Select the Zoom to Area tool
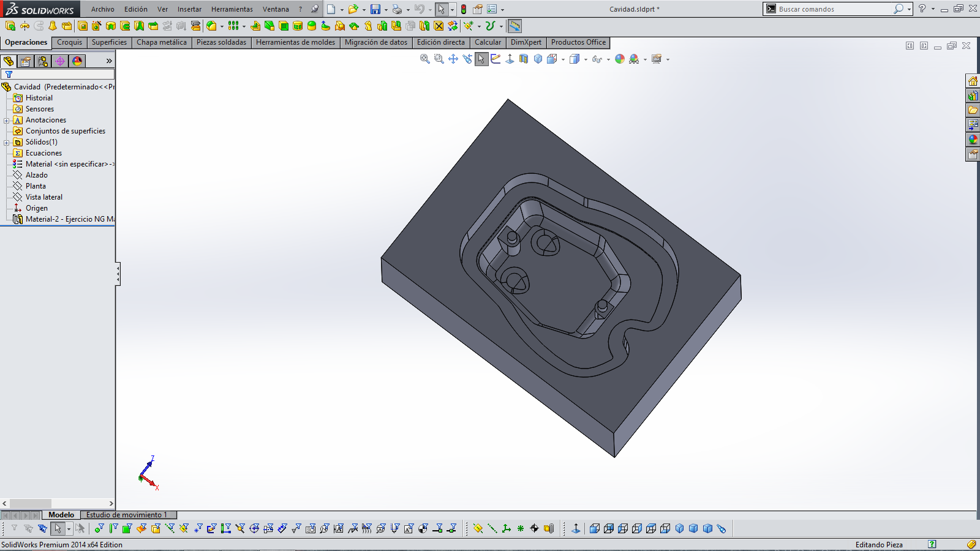Image resolution: width=980 pixels, height=551 pixels. 439,59
